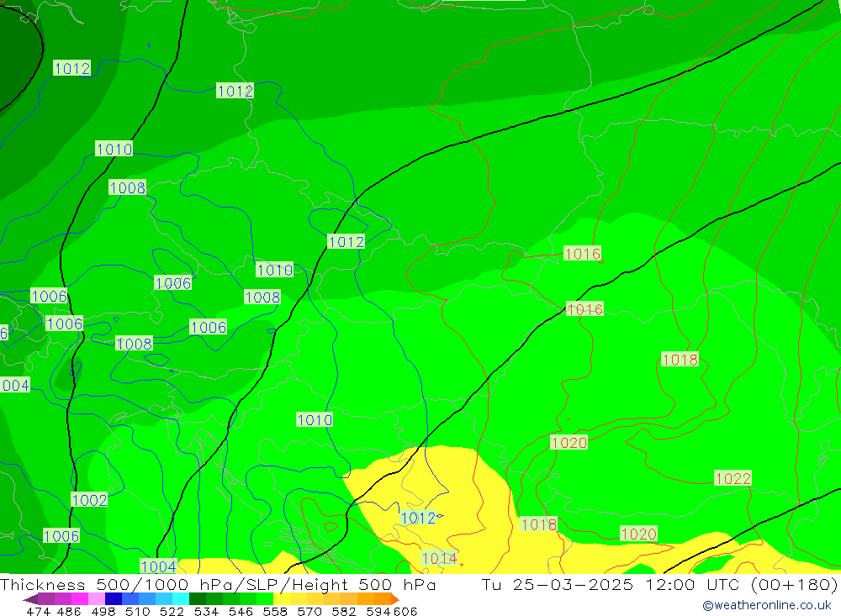Click the red 1018 label below the 1016 labels

(680, 359)
